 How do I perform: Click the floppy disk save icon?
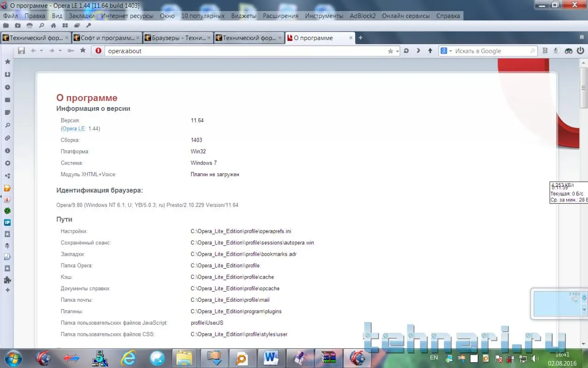(21, 51)
